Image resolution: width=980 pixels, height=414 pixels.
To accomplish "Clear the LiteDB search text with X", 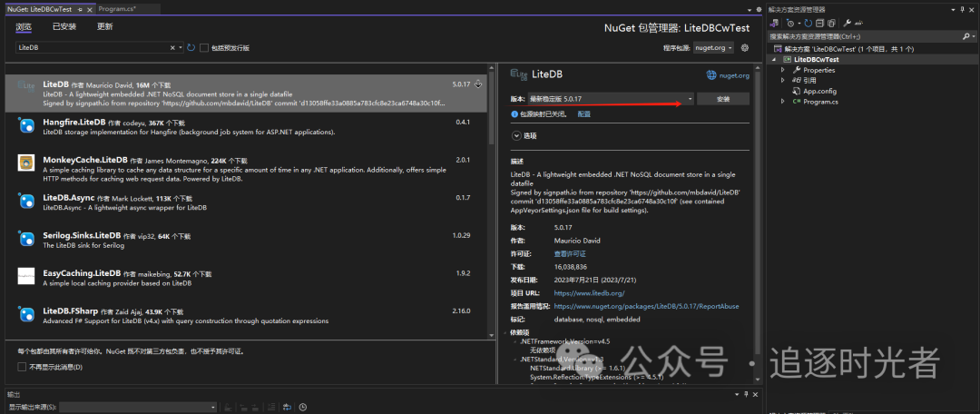I will point(173,47).
